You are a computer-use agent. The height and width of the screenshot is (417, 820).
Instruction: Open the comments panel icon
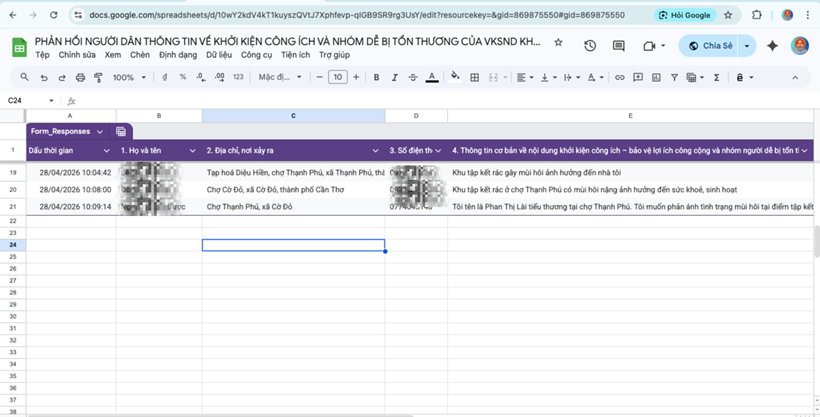click(619, 46)
